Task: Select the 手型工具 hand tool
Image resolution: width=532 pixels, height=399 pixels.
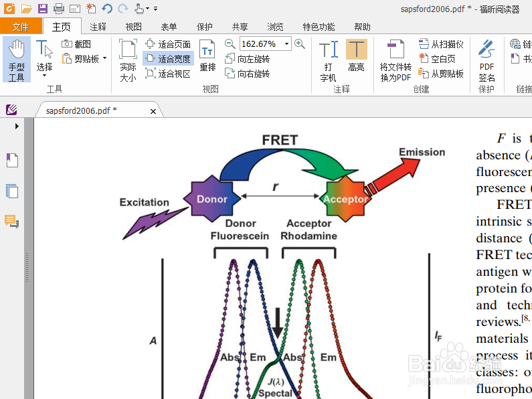Action: pyautogui.click(x=17, y=60)
